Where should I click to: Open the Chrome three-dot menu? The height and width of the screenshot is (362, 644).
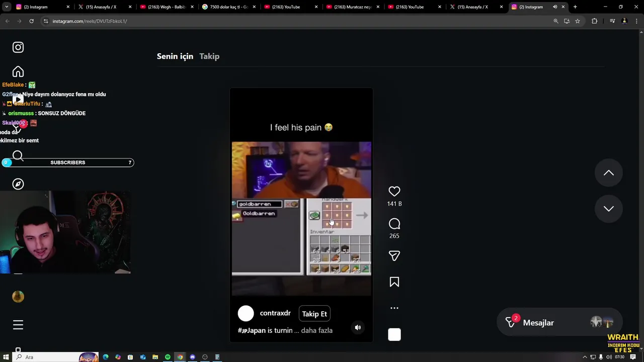point(636,21)
